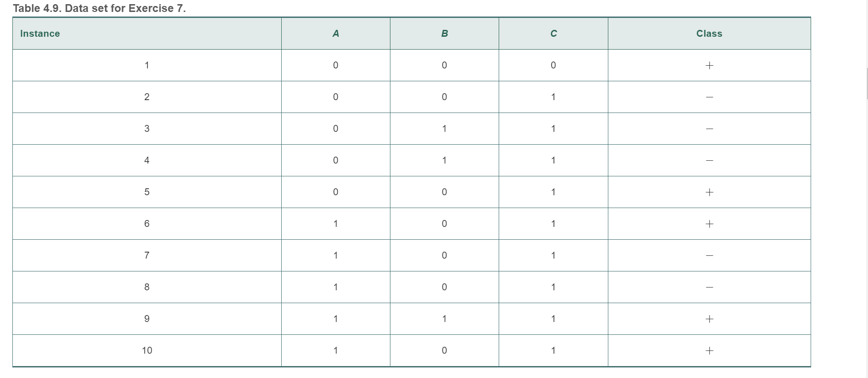Click instance number 10 cell
Image resolution: width=868 pixels, height=378 pixels.
[147, 350]
